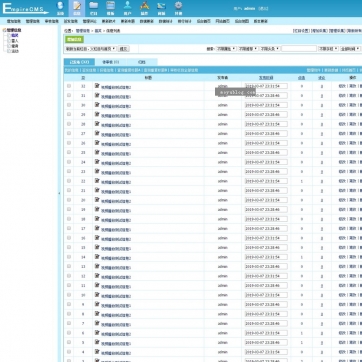Tick the checkbox for row ID 26
The width and height of the screenshot is (362, 362).
point(69,143)
